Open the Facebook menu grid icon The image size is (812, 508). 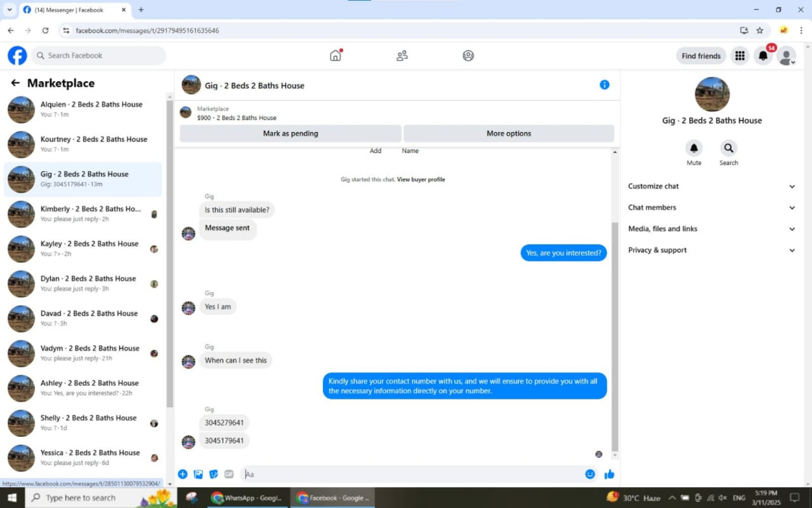[x=740, y=56]
